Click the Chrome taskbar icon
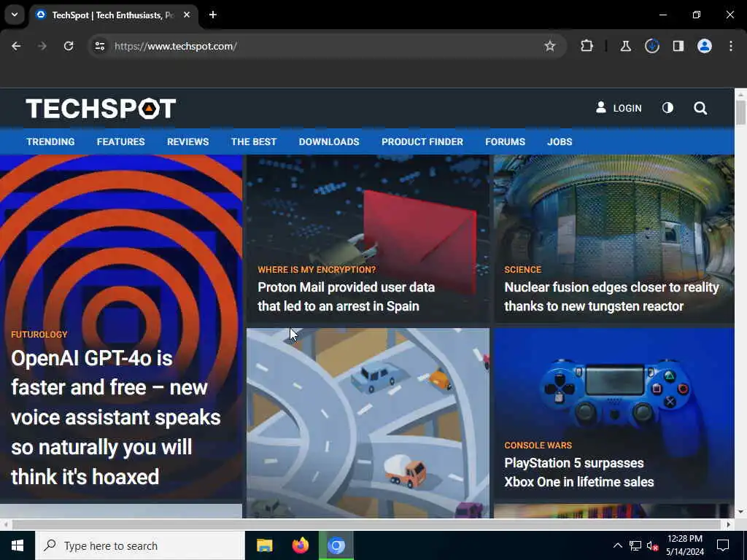This screenshot has height=560, width=747. pos(336,545)
